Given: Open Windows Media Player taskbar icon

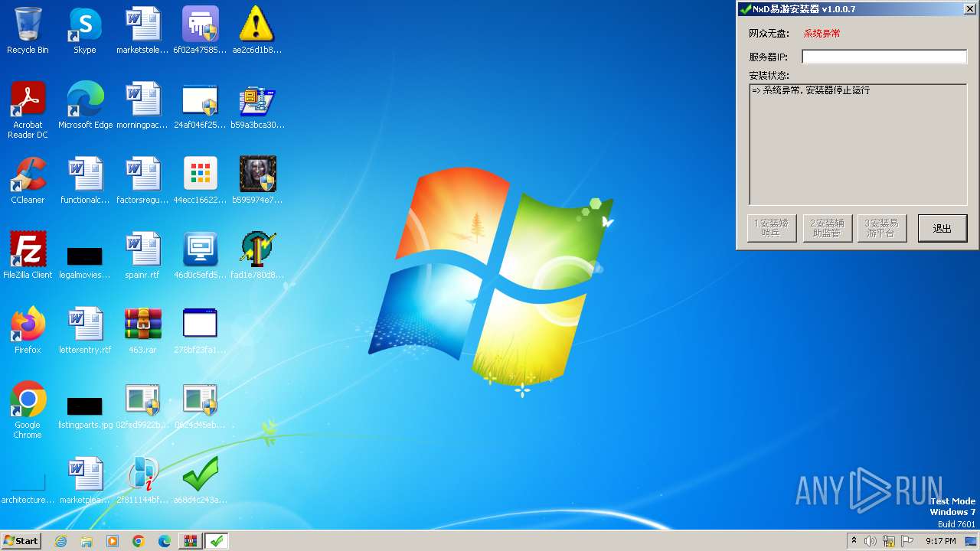Looking at the screenshot, I should click(x=113, y=541).
